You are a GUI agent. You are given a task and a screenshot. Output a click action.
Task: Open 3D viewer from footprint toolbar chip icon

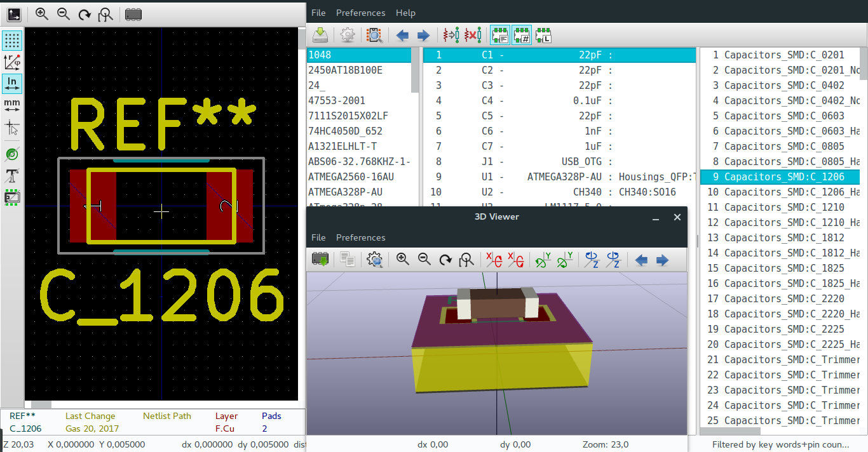[133, 14]
